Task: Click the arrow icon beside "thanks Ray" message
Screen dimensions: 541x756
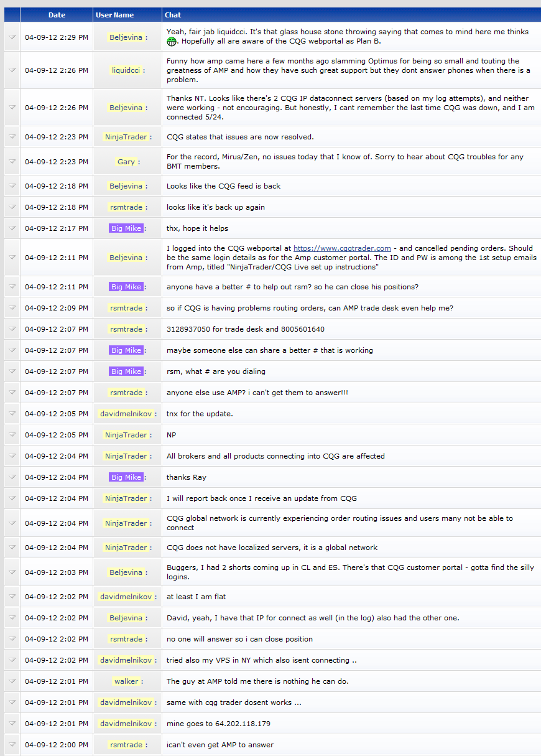Action: click(x=12, y=477)
